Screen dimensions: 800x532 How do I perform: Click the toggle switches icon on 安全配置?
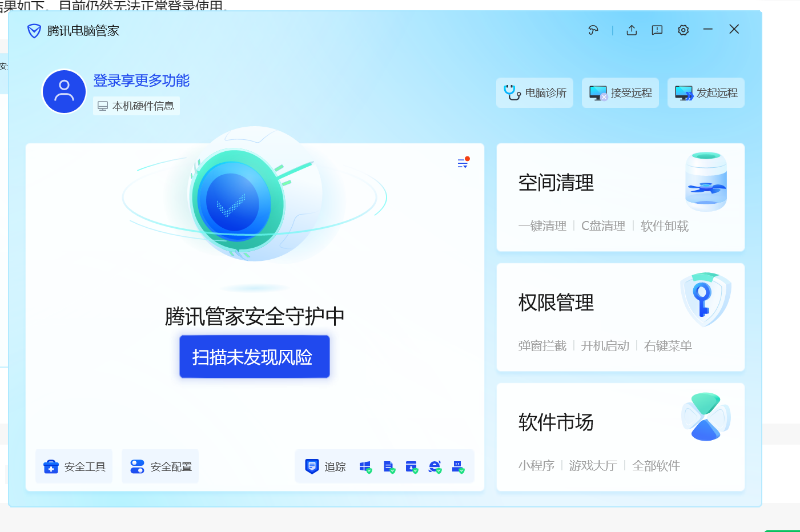coord(137,466)
